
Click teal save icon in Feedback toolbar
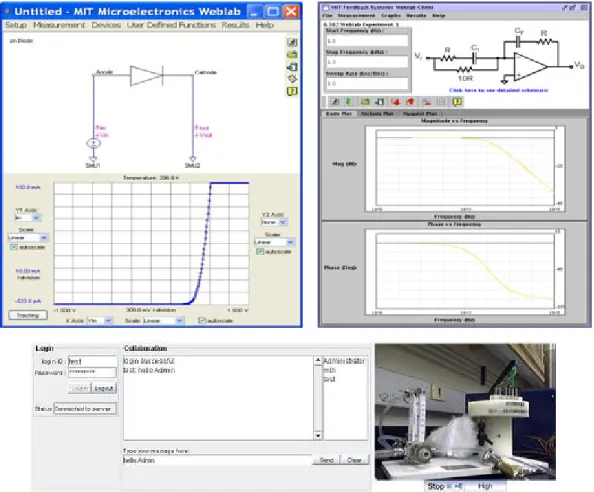point(379,102)
